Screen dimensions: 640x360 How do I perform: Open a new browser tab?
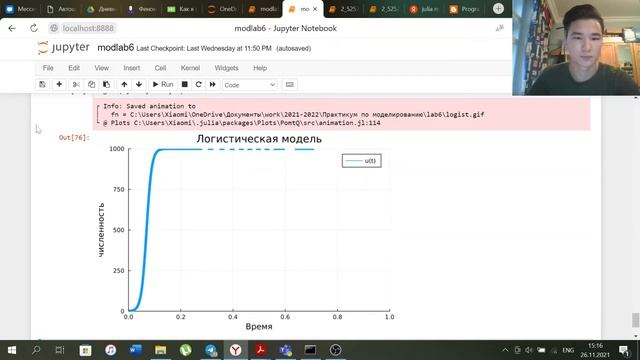click(x=498, y=9)
